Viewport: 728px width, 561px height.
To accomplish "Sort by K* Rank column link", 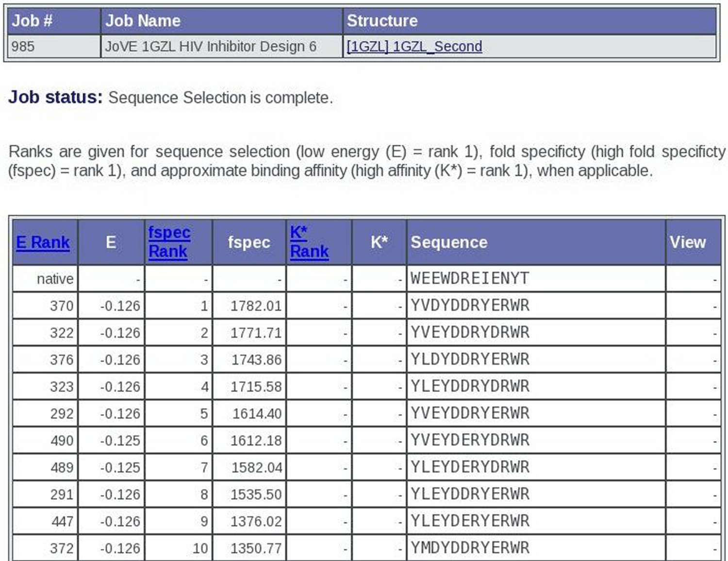I will 309,242.
